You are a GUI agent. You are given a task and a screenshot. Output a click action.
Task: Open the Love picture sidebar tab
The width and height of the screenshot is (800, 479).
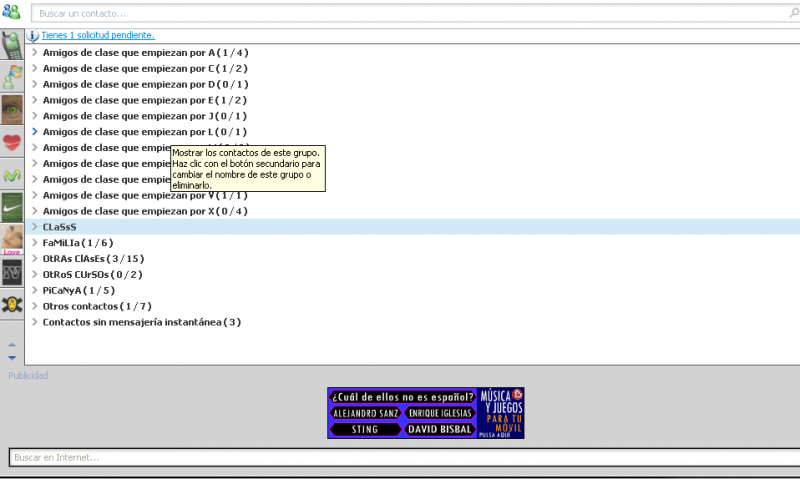(x=12, y=240)
